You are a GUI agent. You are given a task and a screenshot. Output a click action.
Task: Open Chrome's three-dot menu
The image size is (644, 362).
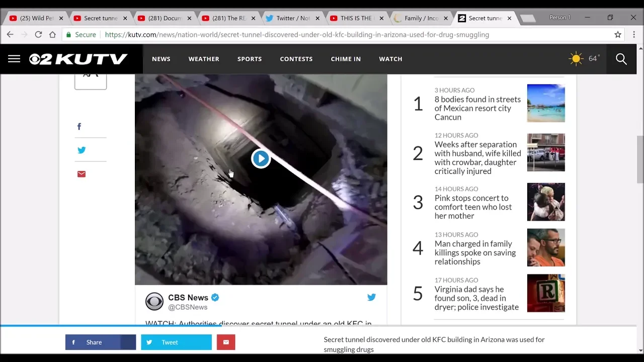tap(633, 35)
